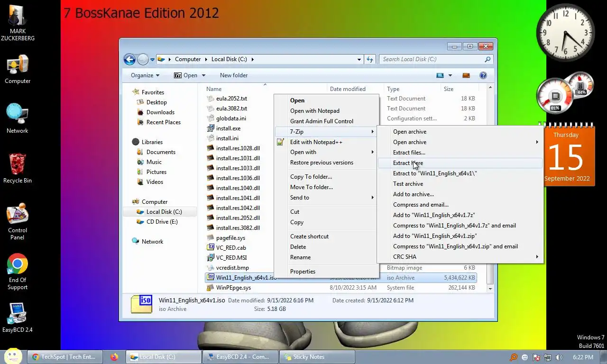
Task: Click the End Of Support Chrome icon
Action: point(18,272)
